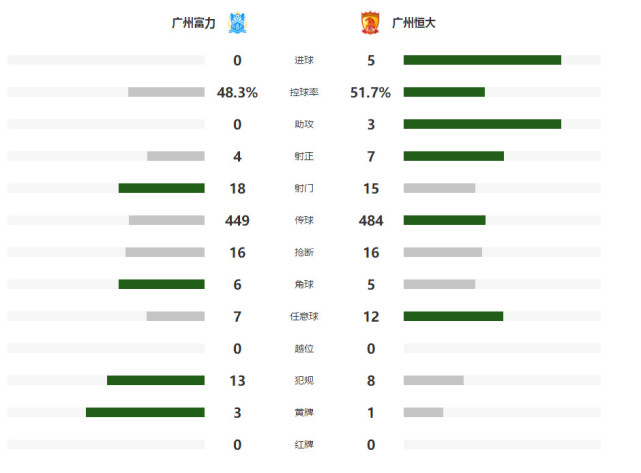Click 广州恒大's green goals bar
The image size is (641, 473).
[482, 60]
